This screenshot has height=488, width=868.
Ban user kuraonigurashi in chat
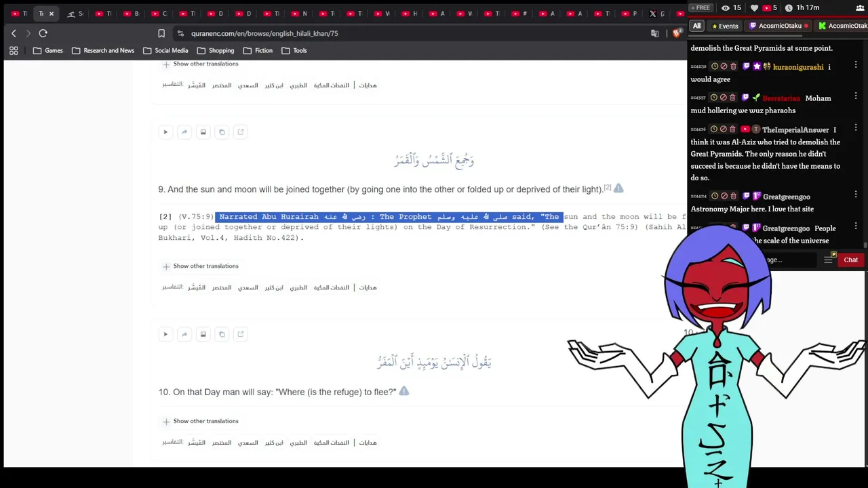click(x=724, y=66)
